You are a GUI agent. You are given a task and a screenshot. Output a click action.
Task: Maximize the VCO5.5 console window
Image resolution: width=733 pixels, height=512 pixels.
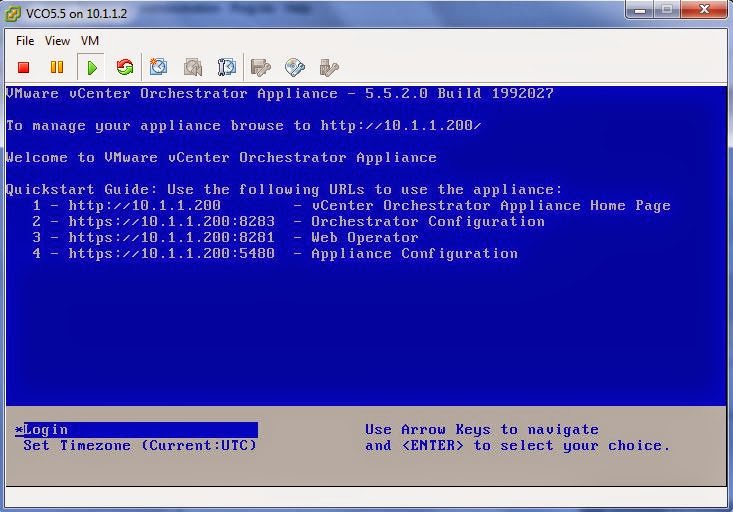(x=667, y=9)
